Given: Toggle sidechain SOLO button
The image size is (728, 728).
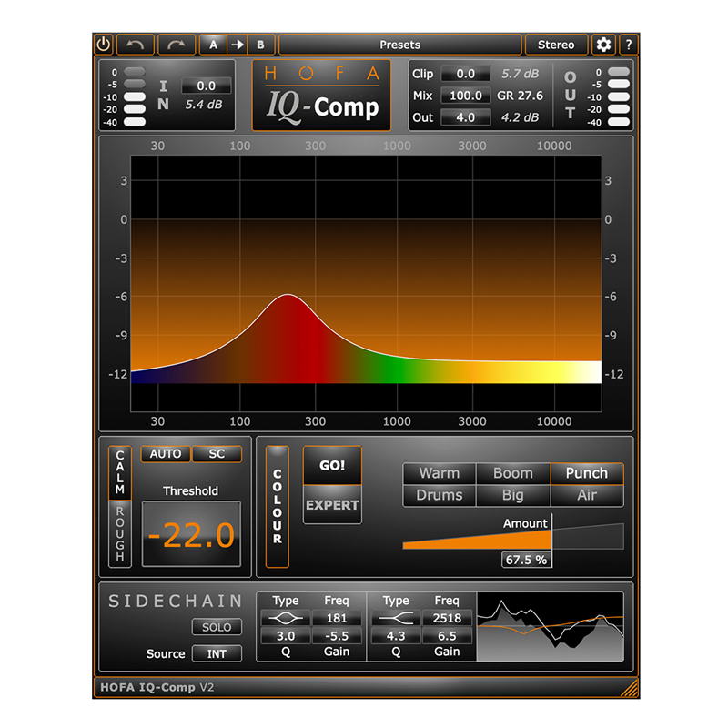Looking at the screenshot, I should 217,627.
